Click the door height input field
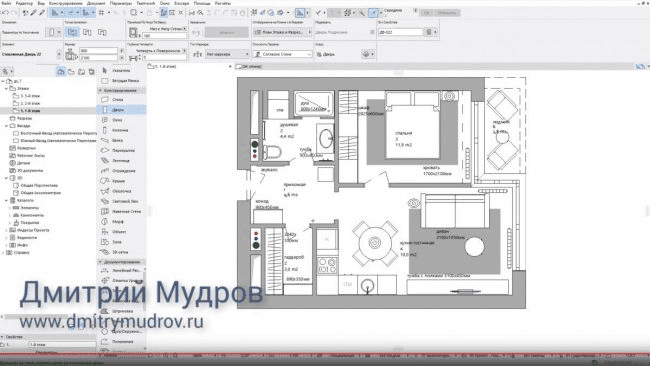650x366 pixels. tap(99, 58)
